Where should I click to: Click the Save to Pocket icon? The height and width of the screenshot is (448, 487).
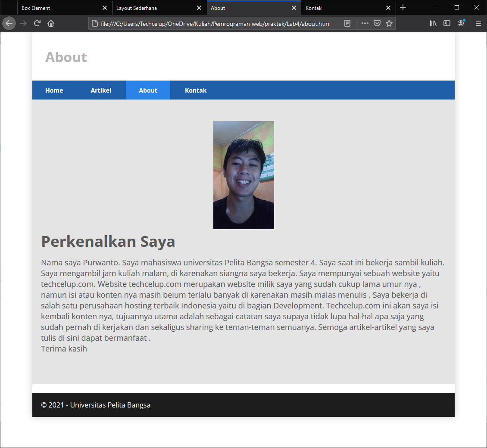(x=377, y=23)
